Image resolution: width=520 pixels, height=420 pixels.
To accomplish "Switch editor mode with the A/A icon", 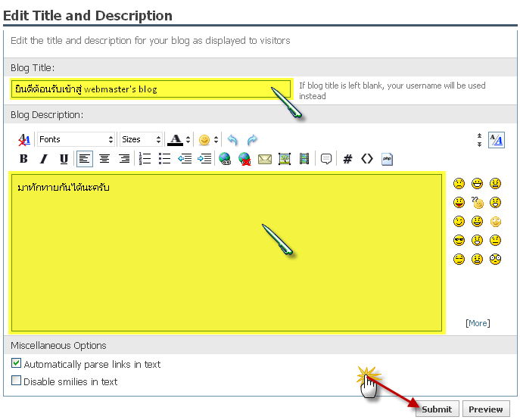I will click(496, 140).
